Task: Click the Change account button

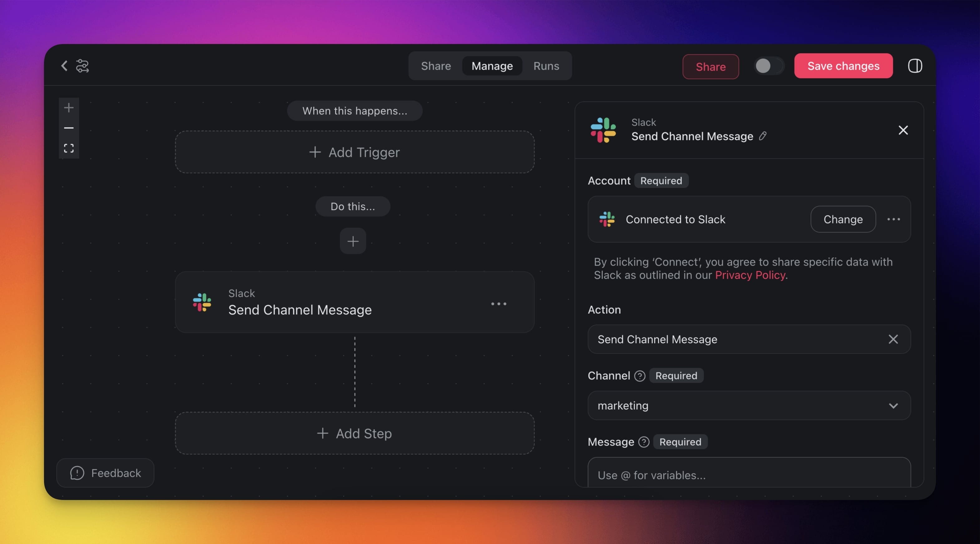Action: [x=843, y=219]
